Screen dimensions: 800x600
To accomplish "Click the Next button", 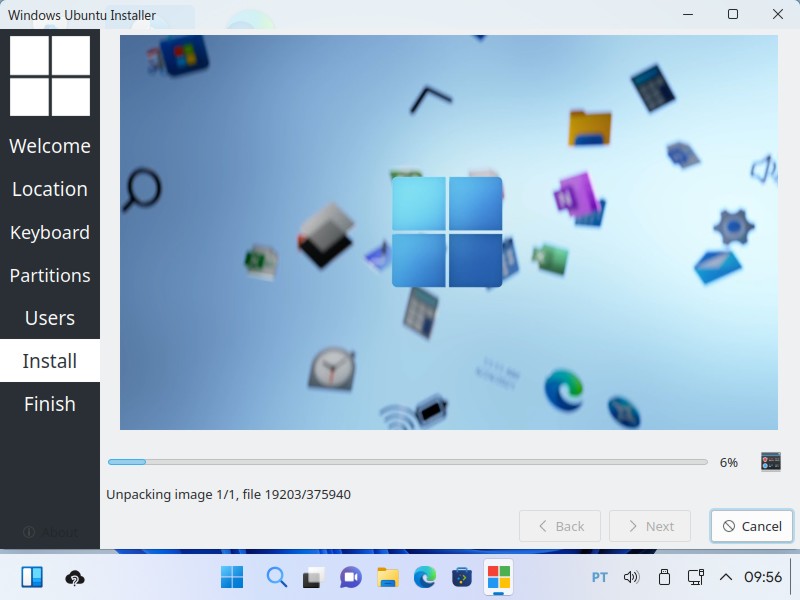I will click(x=649, y=526).
